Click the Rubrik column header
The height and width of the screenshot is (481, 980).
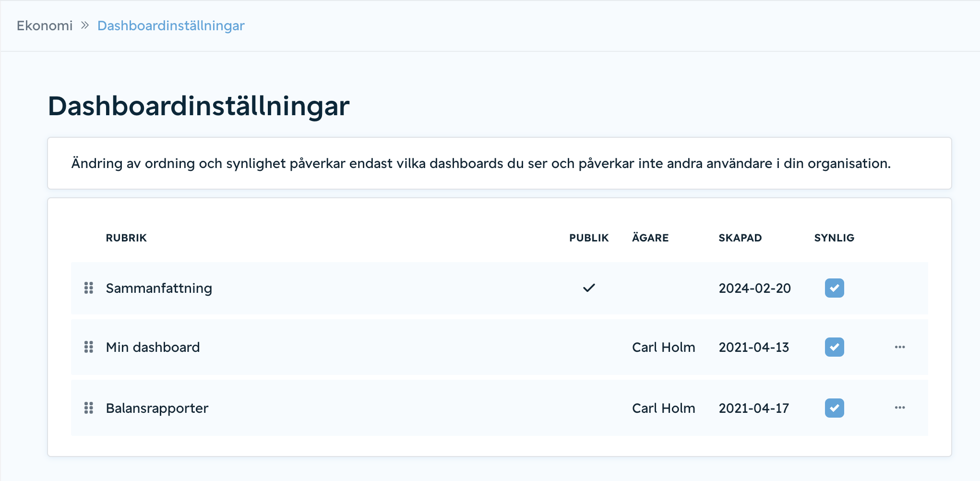click(x=126, y=238)
